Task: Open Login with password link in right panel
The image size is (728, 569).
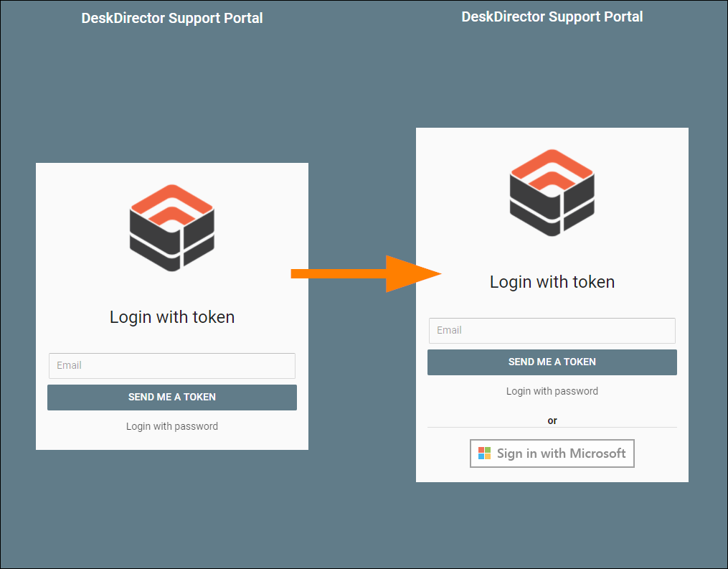Action: 552,391
